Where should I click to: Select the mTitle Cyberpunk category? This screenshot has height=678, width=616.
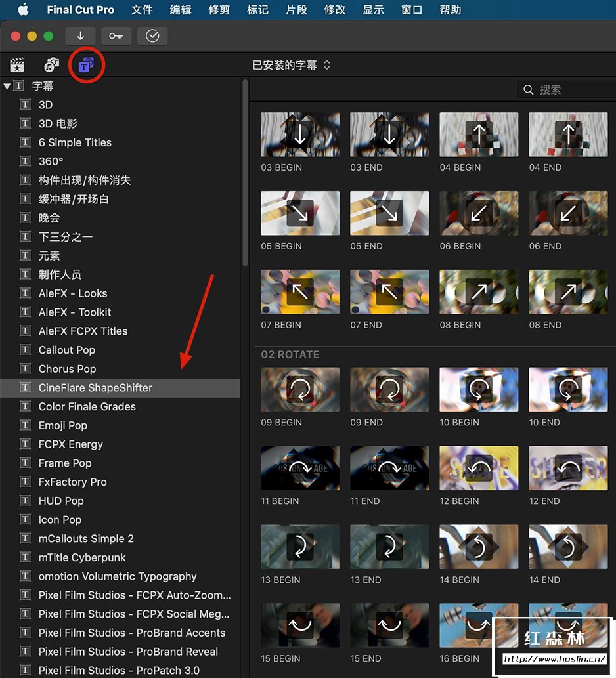tap(120, 557)
